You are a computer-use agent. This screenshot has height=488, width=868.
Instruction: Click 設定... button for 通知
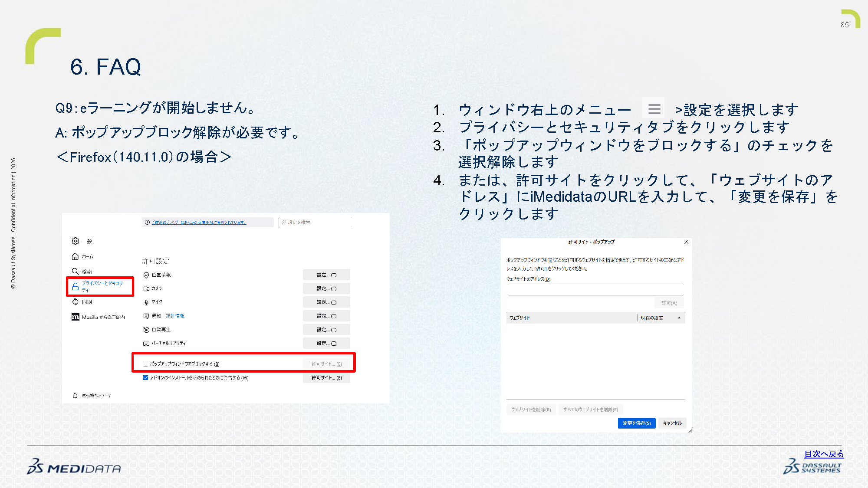(x=326, y=316)
